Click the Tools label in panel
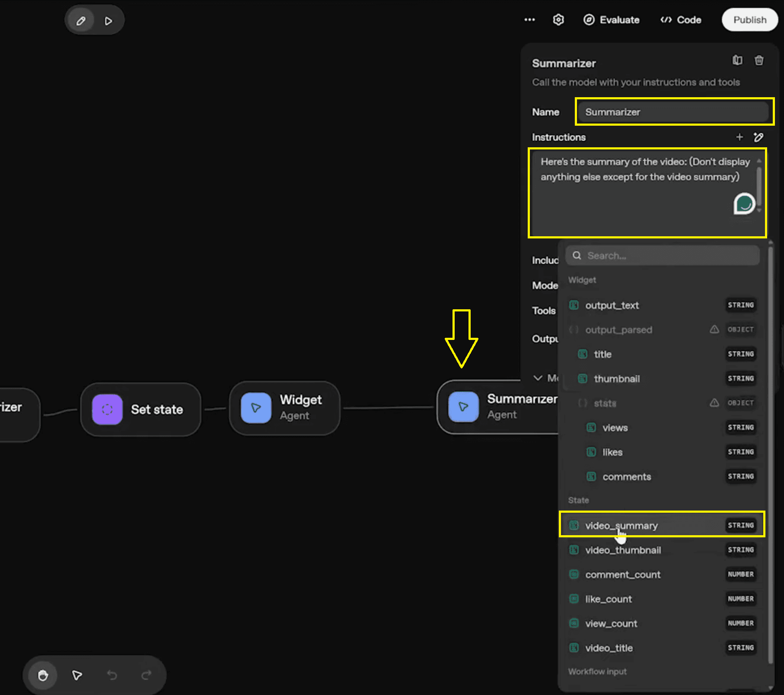 click(544, 311)
